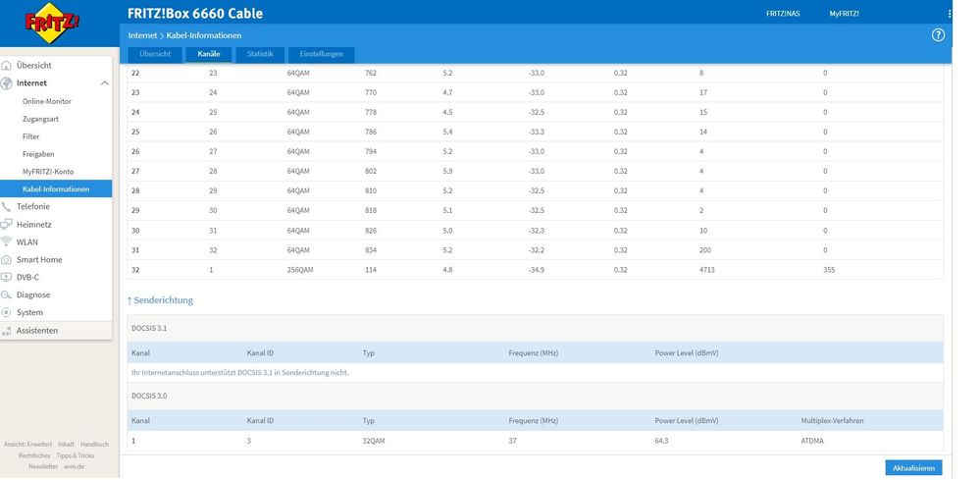Click value 200 in channel 31 row
Screen dimensions: 980x480
point(705,250)
